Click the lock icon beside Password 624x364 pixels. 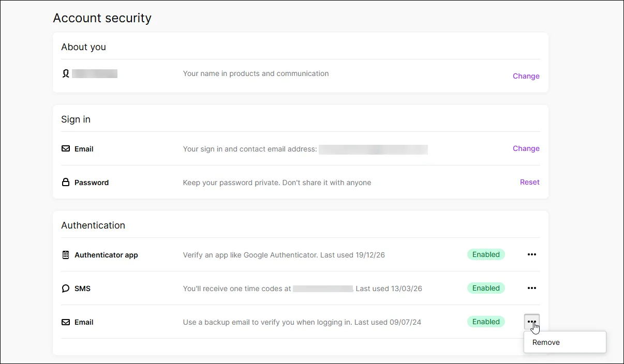[66, 182]
